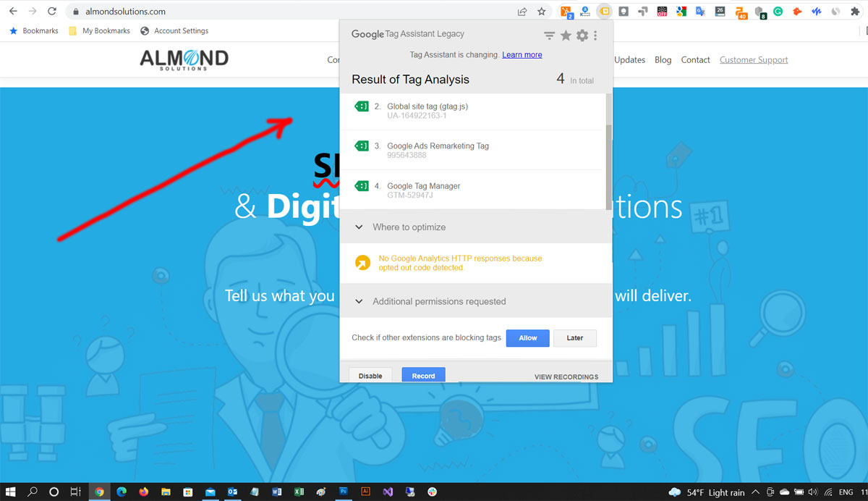Click green tag icon beside Global site tag
This screenshot has height=501, width=868.
pos(362,106)
